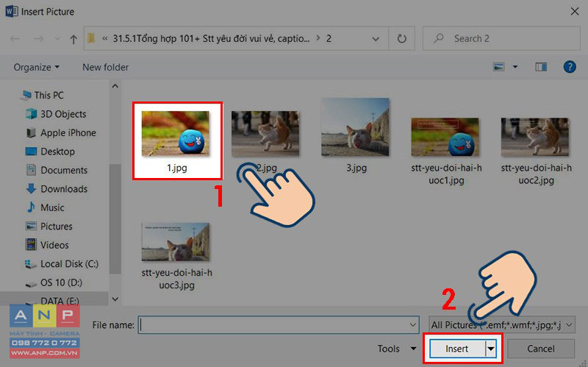Click the address bar folder icon

pos(91,38)
